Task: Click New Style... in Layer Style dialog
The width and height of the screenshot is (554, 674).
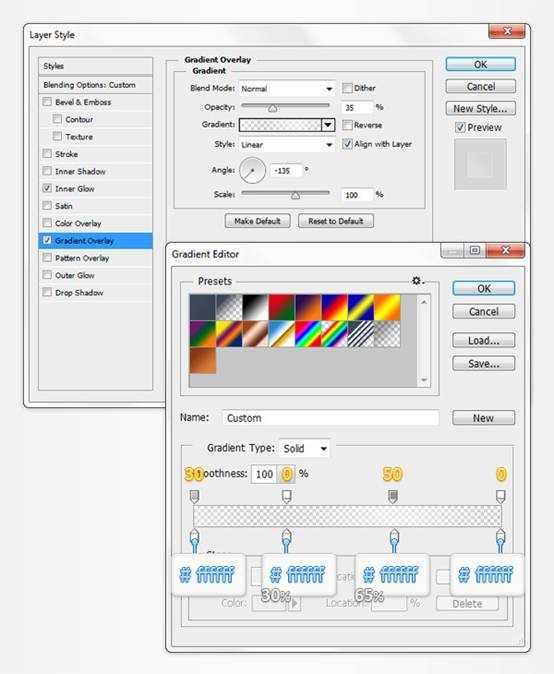Action: pyautogui.click(x=481, y=109)
